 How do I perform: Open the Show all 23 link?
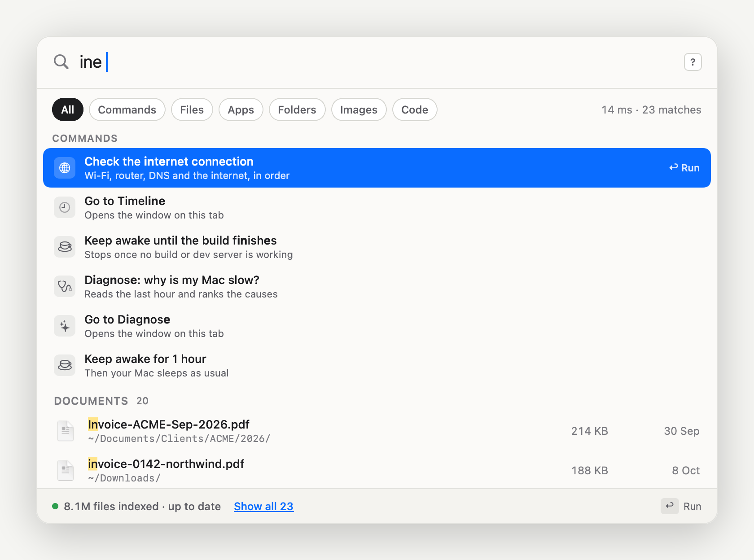coord(264,506)
